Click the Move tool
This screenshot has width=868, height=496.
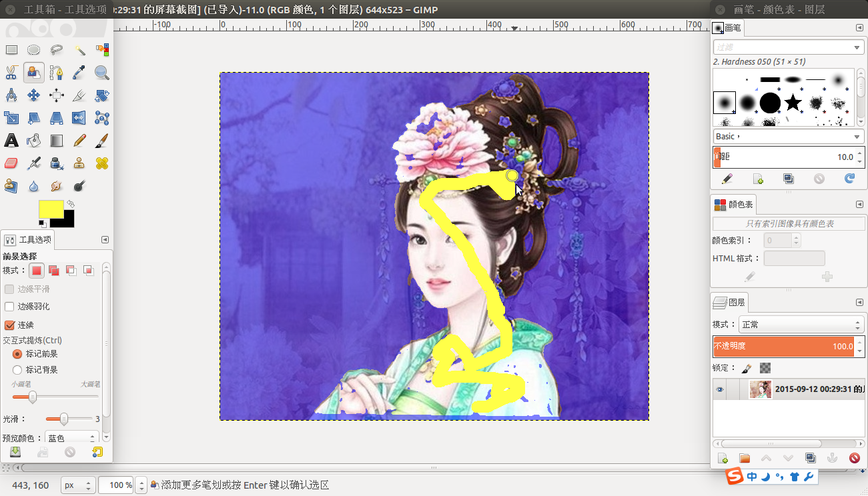point(34,95)
